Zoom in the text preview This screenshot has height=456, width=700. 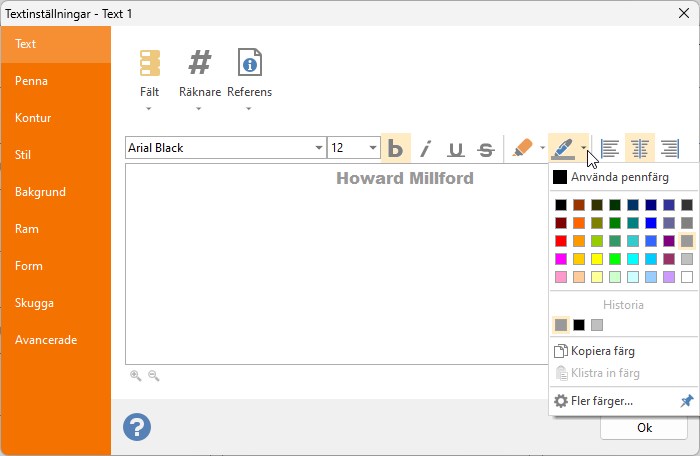[135, 376]
